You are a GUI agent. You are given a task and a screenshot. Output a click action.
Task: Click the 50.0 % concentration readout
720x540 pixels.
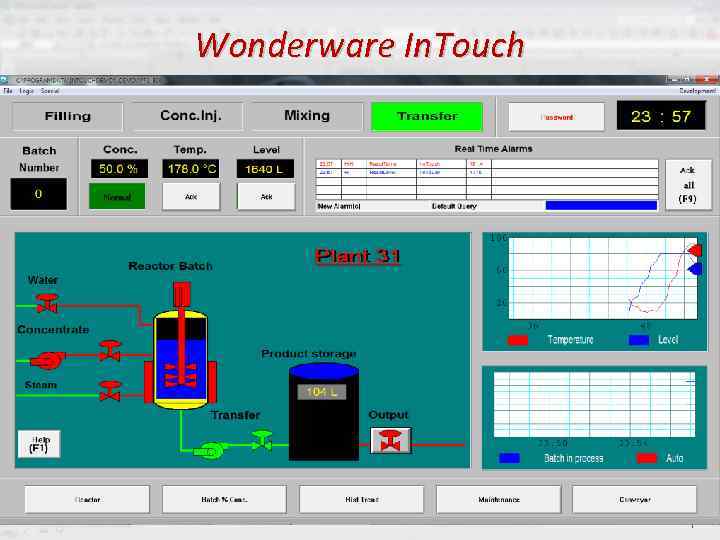(119, 169)
